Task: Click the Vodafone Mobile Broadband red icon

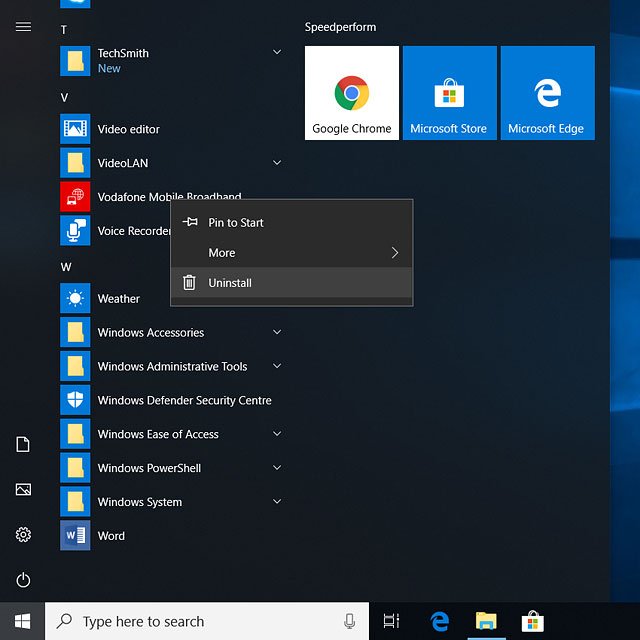Action: pos(75,197)
